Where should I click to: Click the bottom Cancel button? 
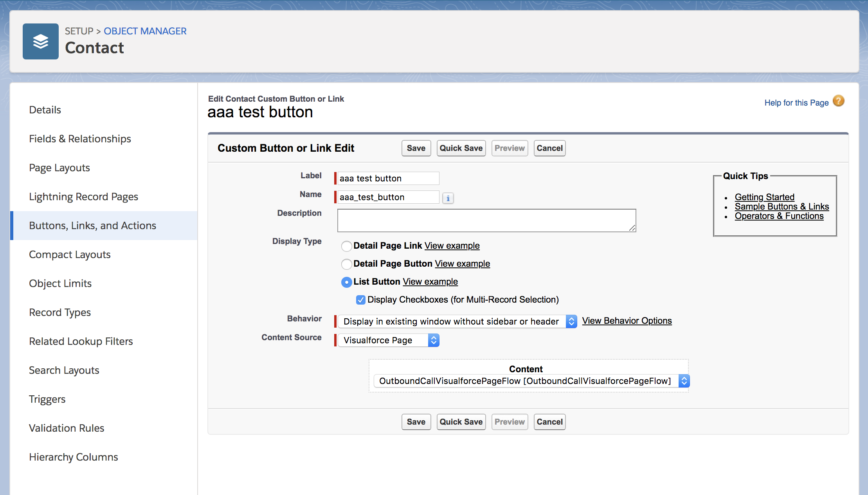click(549, 422)
